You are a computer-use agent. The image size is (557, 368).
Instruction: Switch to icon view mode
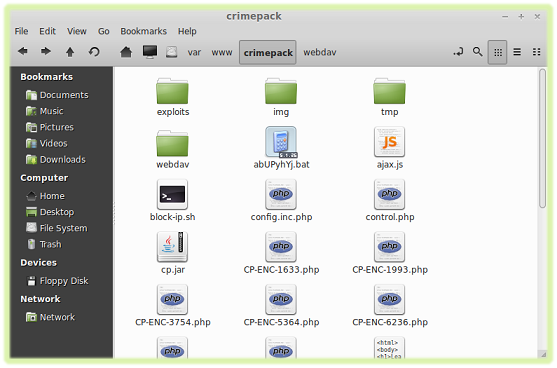tap(498, 52)
